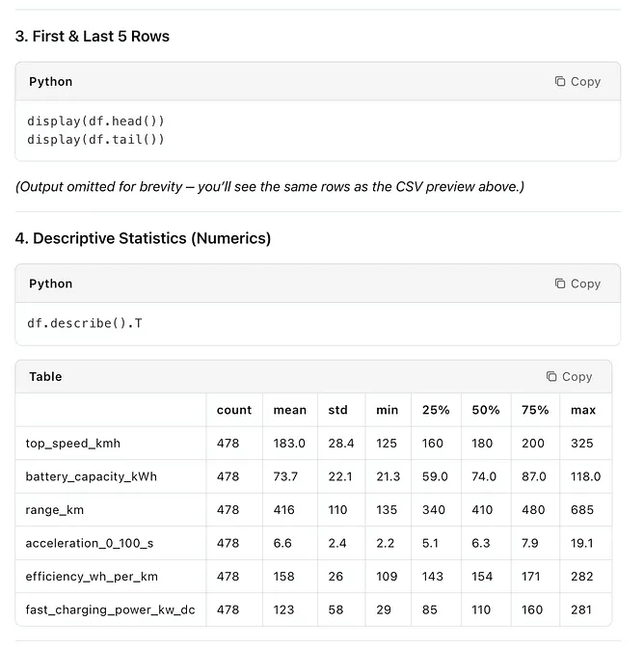The width and height of the screenshot is (644, 649).
Task: Click the acceleration max value 19.1
Action: click(x=581, y=543)
